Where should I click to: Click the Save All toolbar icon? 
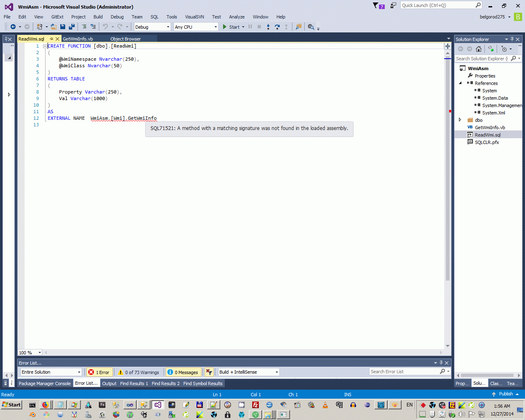pyautogui.click(x=72, y=27)
